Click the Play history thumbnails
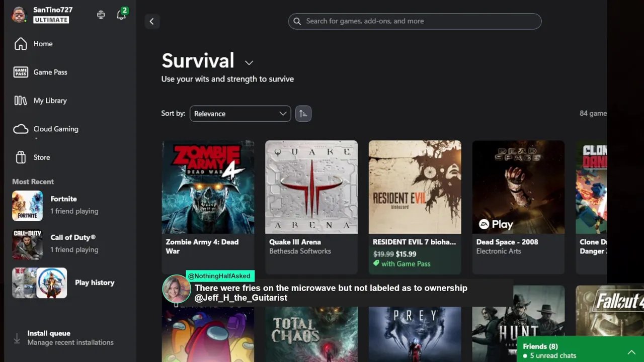The height and width of the screenshot is (362, 644). click(40, 283)
